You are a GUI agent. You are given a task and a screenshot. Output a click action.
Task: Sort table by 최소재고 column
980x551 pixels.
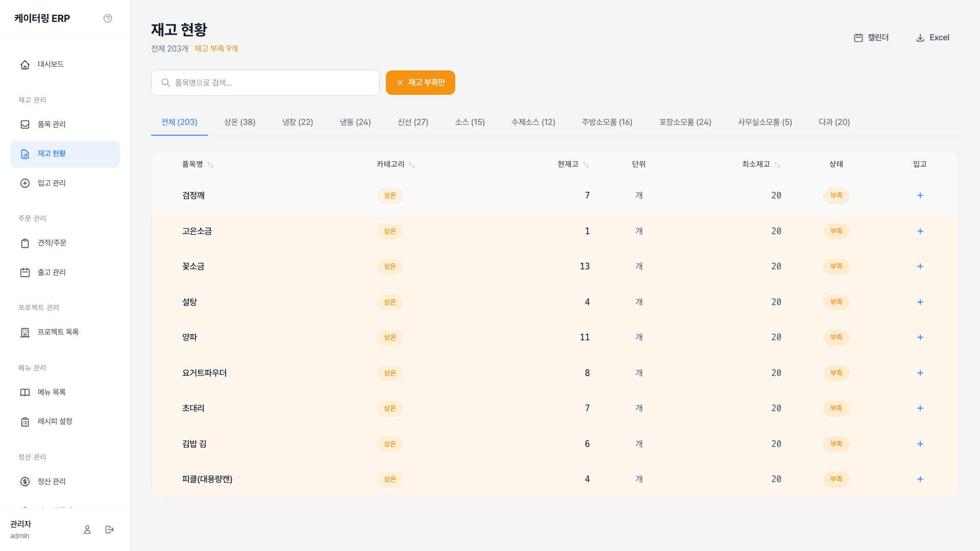[761, 164]
